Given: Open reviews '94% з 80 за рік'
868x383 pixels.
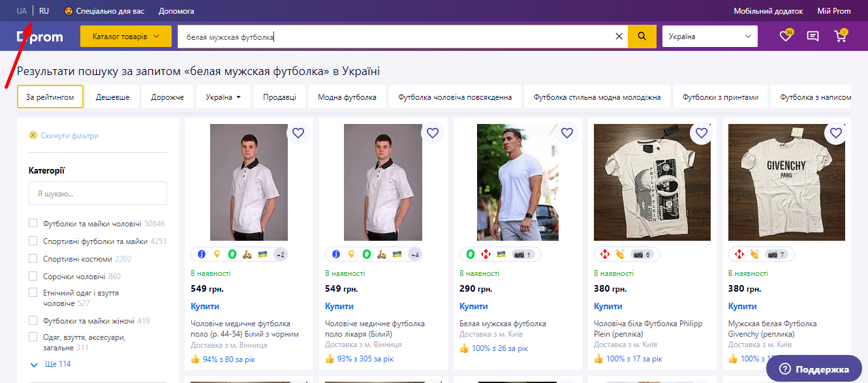Looking at the screenshot, I should [x=228, y=359].
